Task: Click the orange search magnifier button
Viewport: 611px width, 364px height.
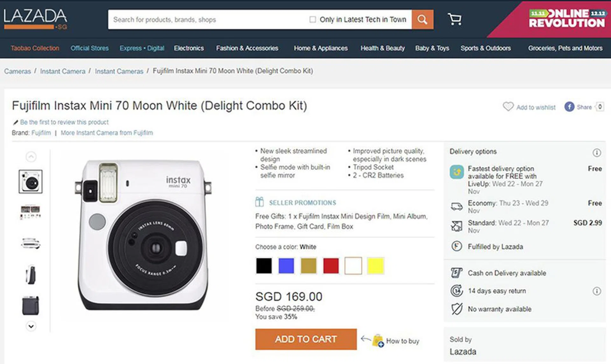Action: coord(422,19)
